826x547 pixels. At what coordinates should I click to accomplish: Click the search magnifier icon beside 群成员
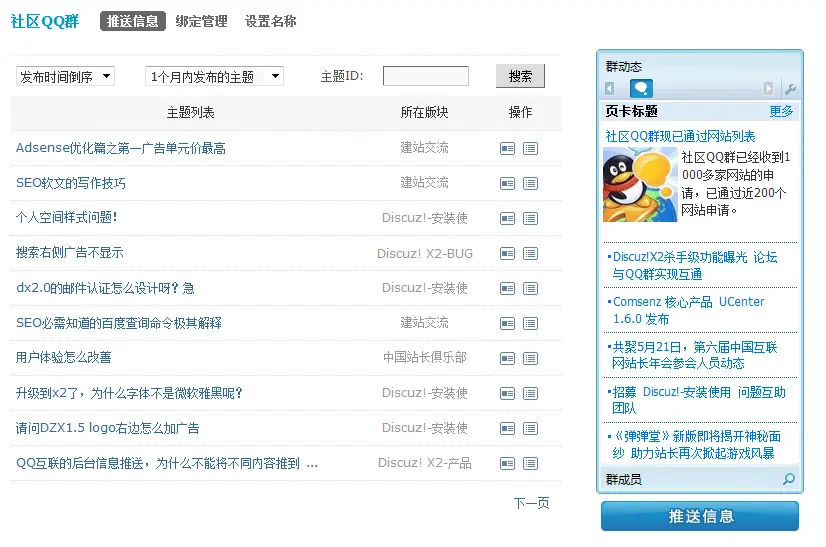tap(789, 480)
